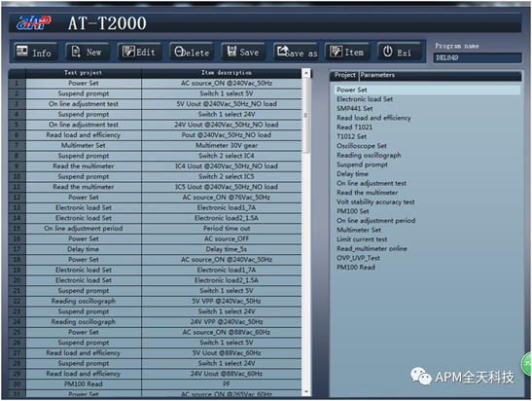Select Electronic load Set in project list
532x401 pixels.
click(x=365, y=99)
